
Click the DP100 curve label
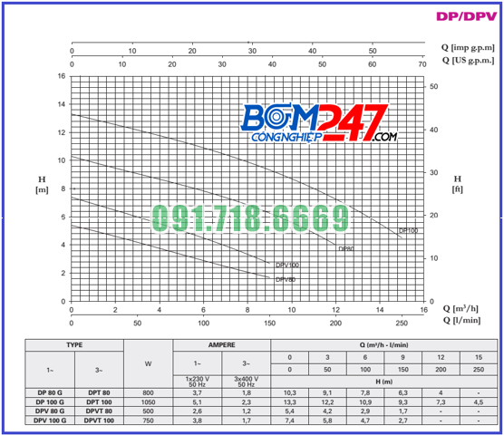[x=408, y=231]
